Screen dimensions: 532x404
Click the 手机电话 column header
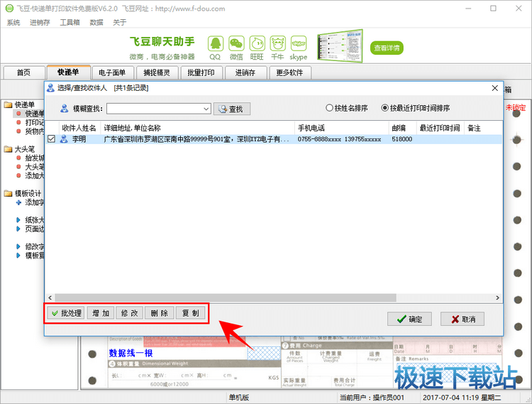[341, 128]
